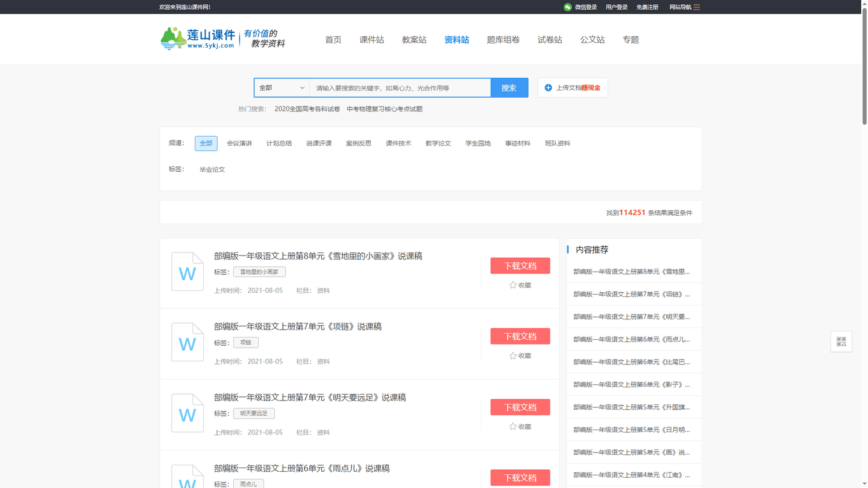Screen dimensions: 868x488
Task: Download the 雪地里的小画家 document
Action: [x=520, y=266]
